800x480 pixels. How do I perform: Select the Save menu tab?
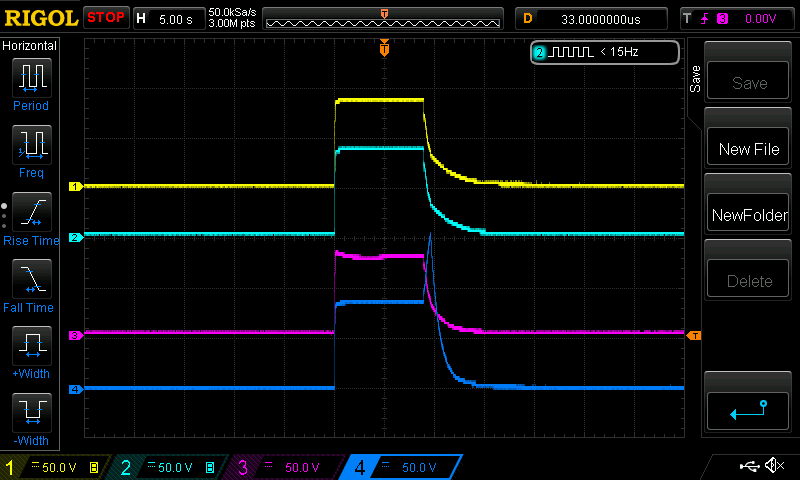[695, 79]
